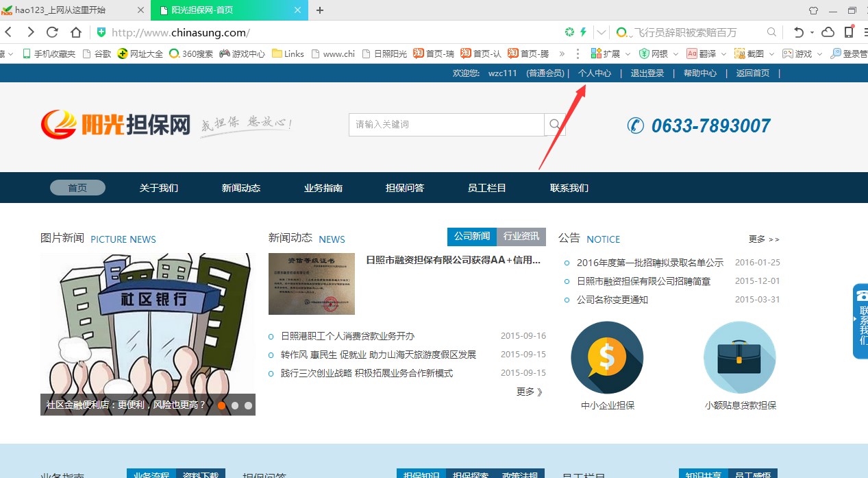Open new tab with plus icon

pyautogui.click(x=320, y=10)
